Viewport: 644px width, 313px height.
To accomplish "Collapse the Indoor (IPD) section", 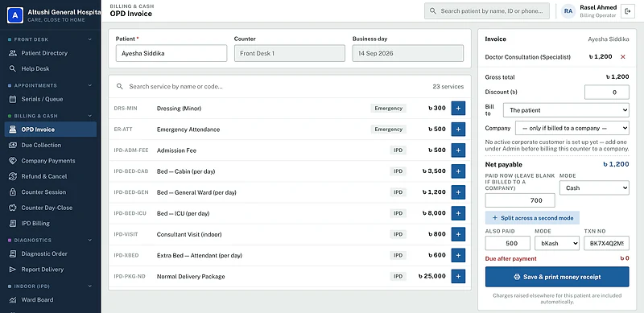I will point(90,286).
